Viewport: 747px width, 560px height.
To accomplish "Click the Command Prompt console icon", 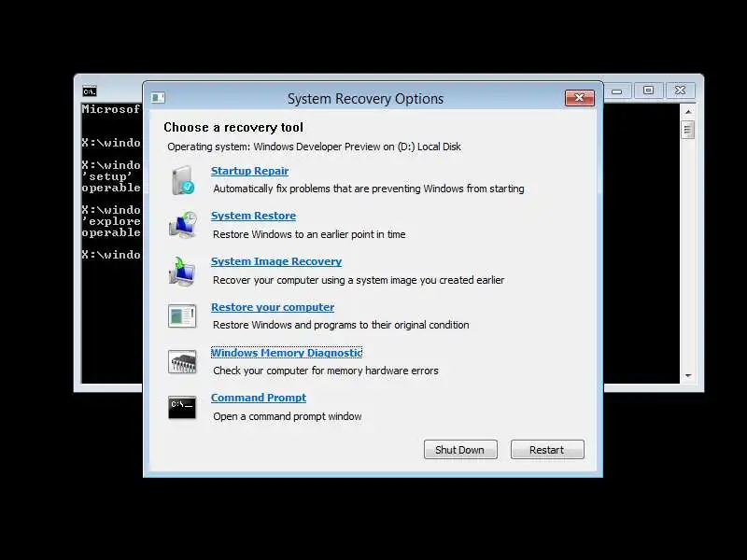I will pyautogui.click(x=182, y=408).
